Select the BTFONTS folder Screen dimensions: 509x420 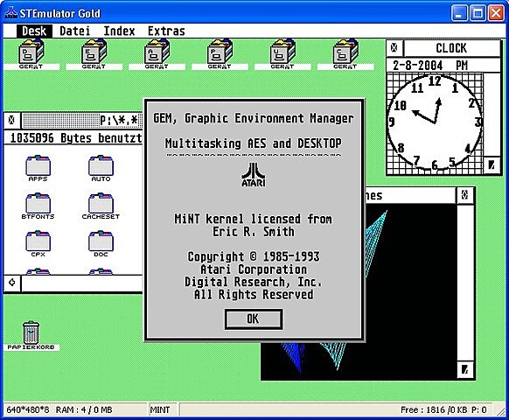point(38,206)
